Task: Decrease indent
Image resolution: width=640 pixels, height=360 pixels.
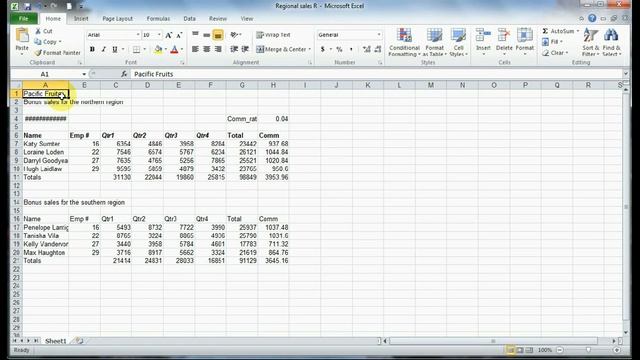Action: [x=234, y=49]
